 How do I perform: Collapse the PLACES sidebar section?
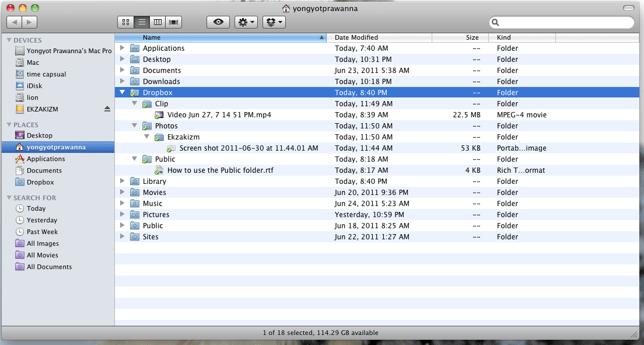pos(9,124)
